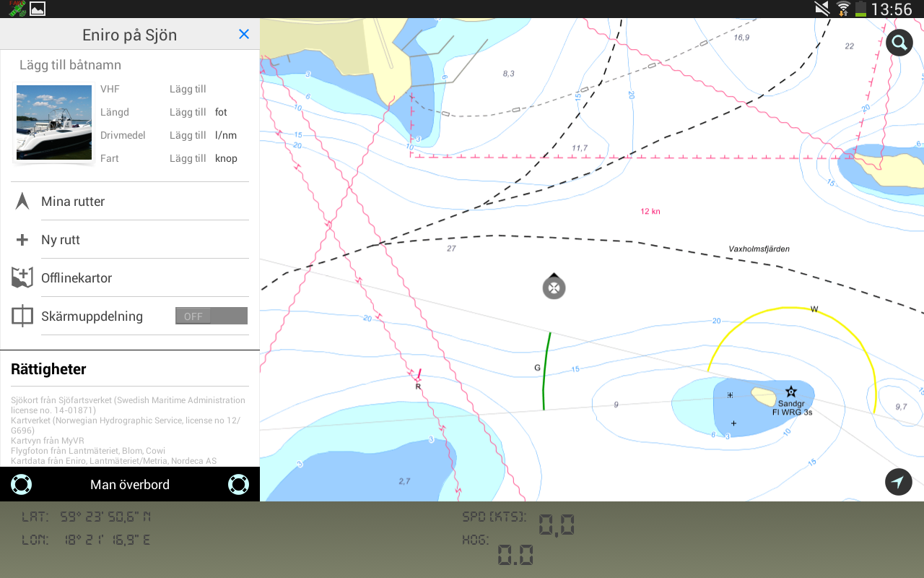Tap the boat position marker on map
Viewport: 924px width, 578px height.
554,287
